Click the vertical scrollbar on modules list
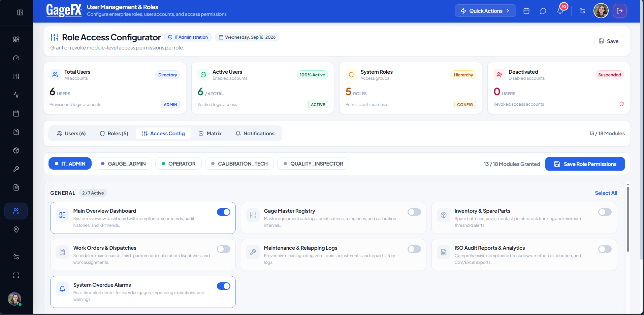The width and height of the screenshot is (644, 315). pyautogui.click(x=628, y=219)
